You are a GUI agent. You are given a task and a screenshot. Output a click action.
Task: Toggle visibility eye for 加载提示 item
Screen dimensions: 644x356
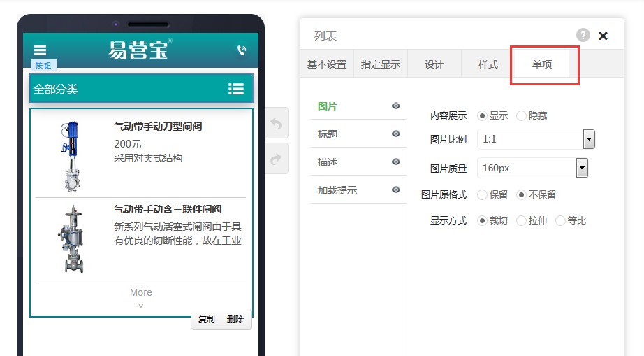(396, 190)
